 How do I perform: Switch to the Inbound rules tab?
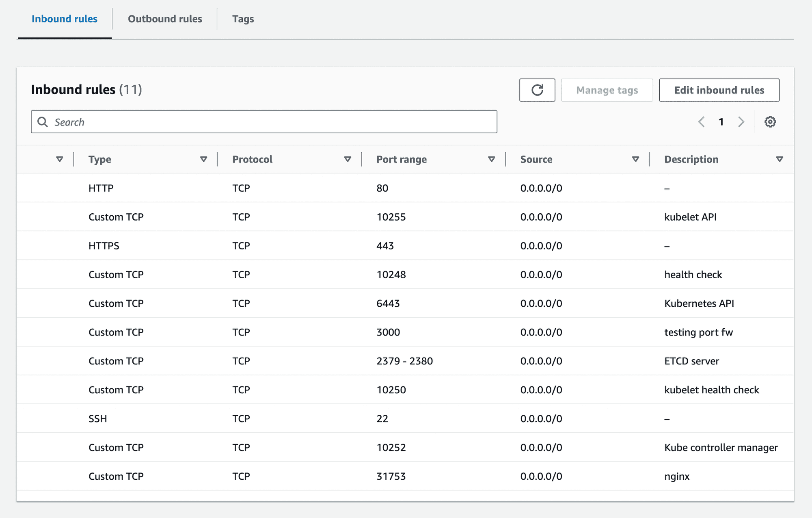[65, 19]
